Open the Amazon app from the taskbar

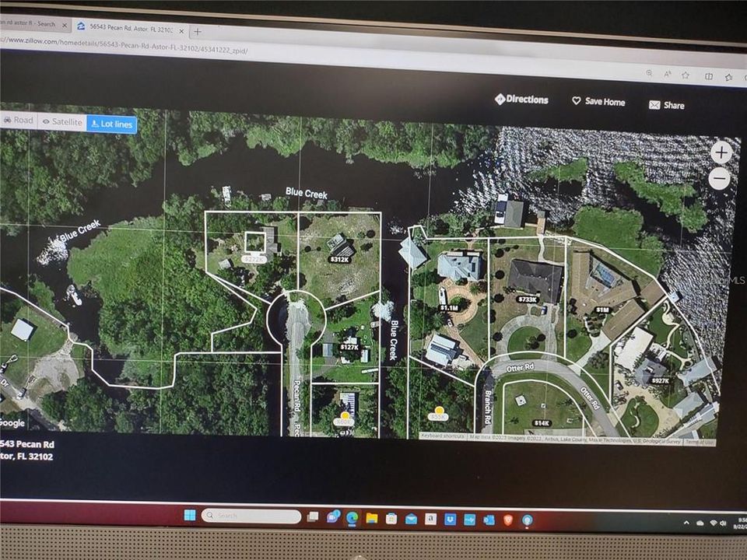click(430, 517)
